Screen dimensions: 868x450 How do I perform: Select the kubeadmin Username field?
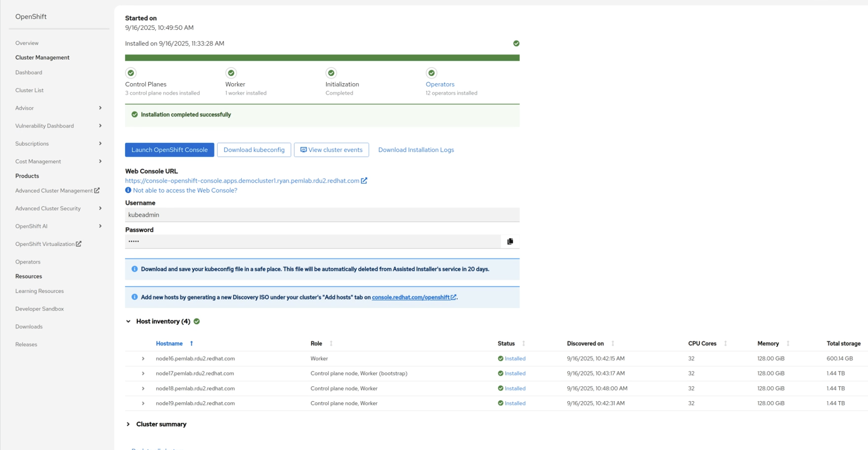click(x=322, y=214)
